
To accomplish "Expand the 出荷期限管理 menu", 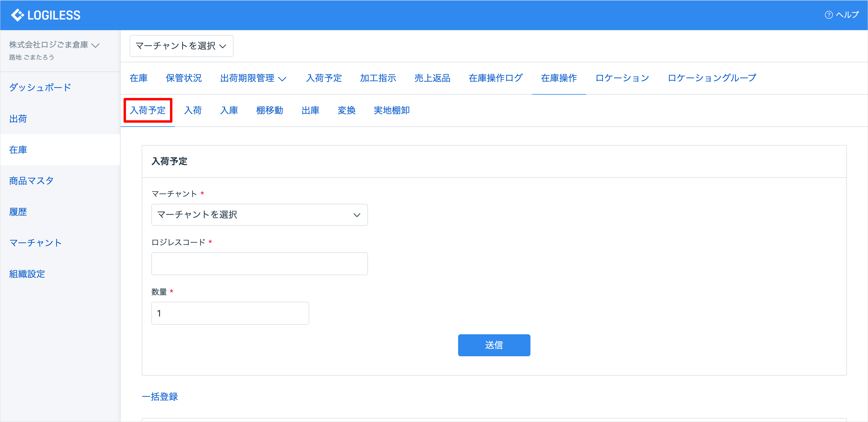I will [253, 78].
